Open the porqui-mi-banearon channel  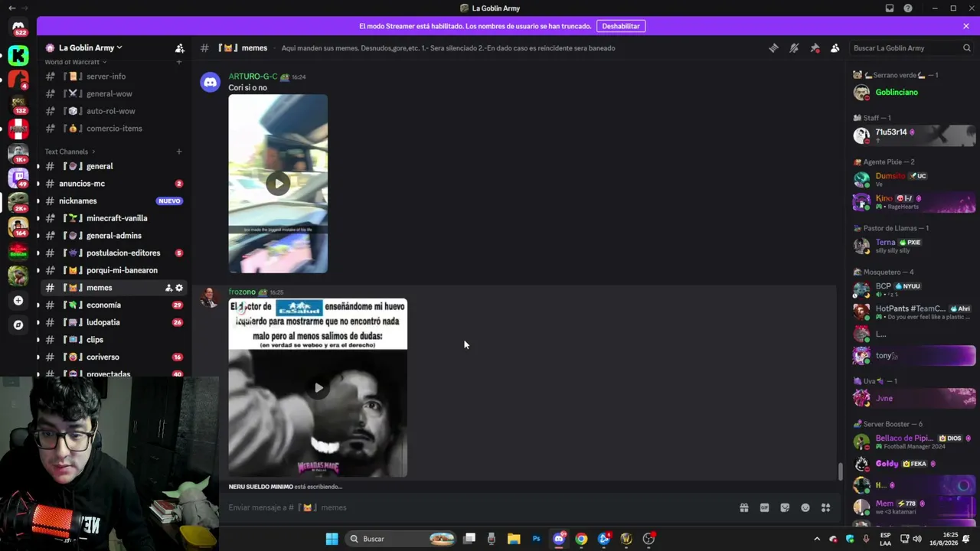pos(114,270)
